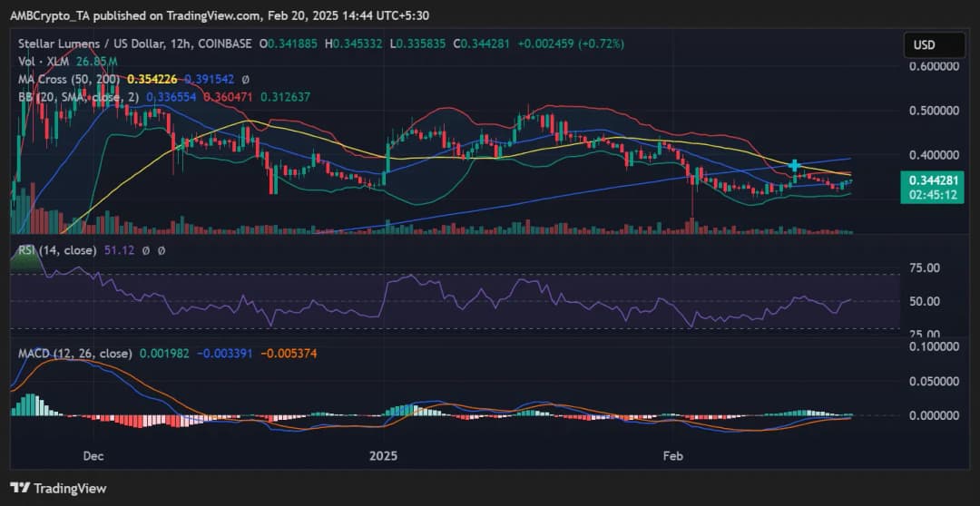Click the Dec date on time axis
Screen dimensions: 980x506
click(93, 455)
